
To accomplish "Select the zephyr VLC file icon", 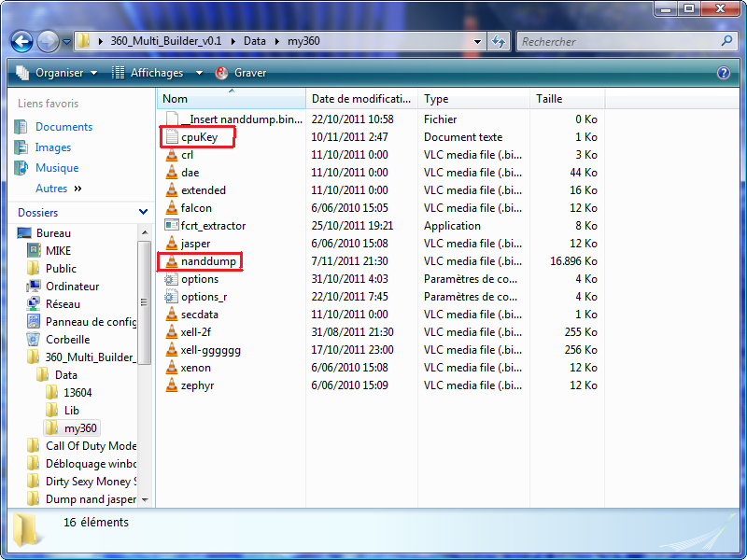I will 172,385.
